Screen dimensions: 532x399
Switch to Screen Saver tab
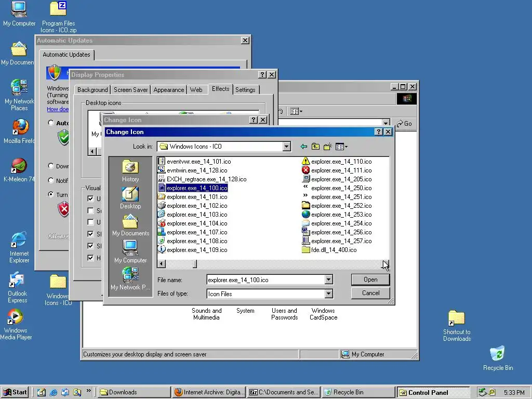[130, 90]
